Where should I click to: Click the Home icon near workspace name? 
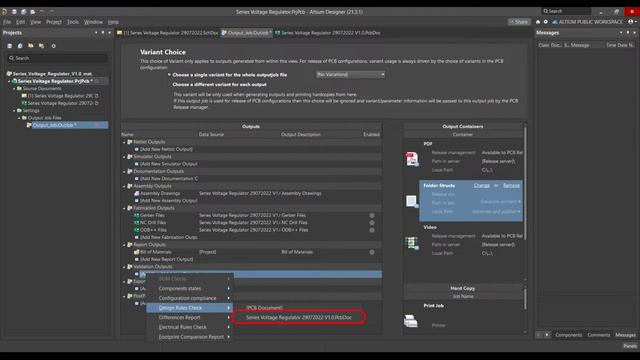click(538, 22)
